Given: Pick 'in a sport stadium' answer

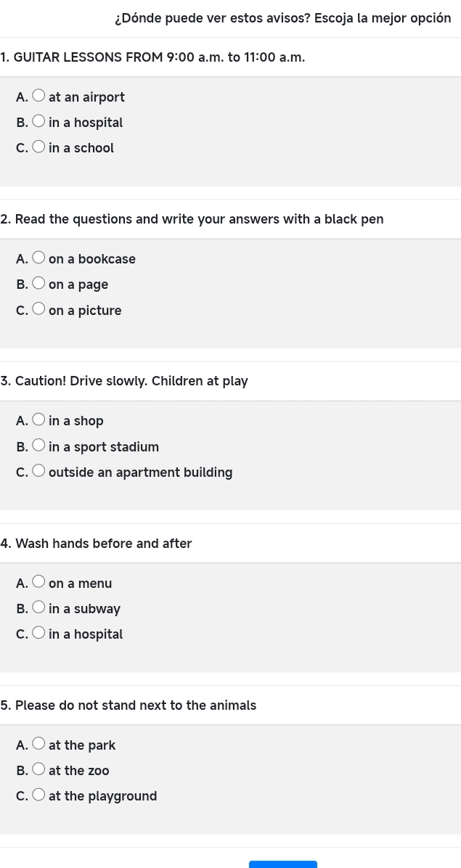Looking at the screenshot, I should click(40, 446).
